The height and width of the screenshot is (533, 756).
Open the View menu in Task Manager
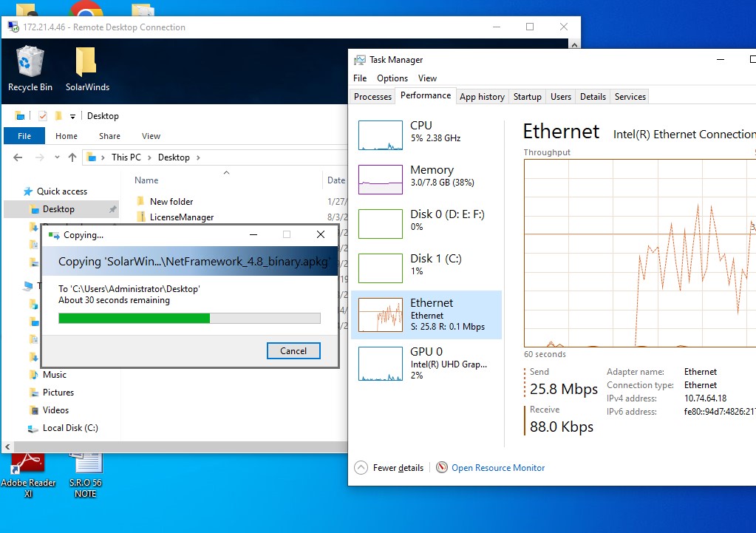[x=427, y=78]
